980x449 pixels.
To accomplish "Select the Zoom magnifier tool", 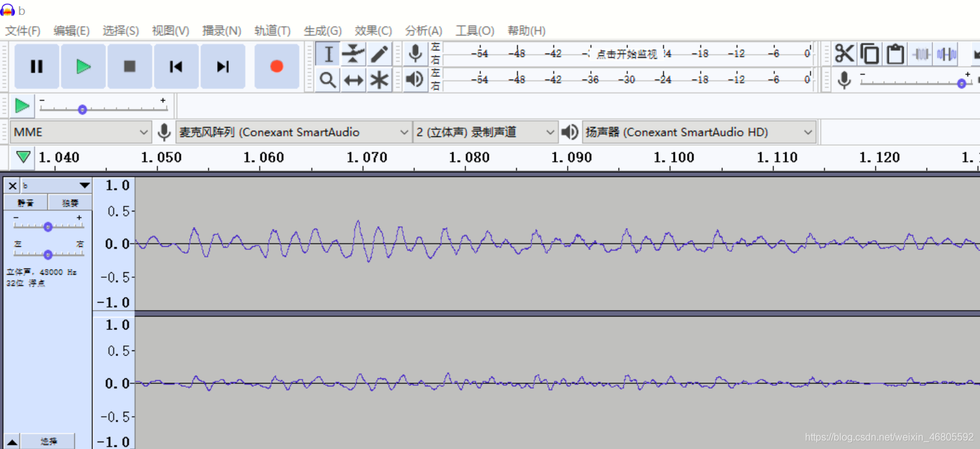I will tap(328, 80).
